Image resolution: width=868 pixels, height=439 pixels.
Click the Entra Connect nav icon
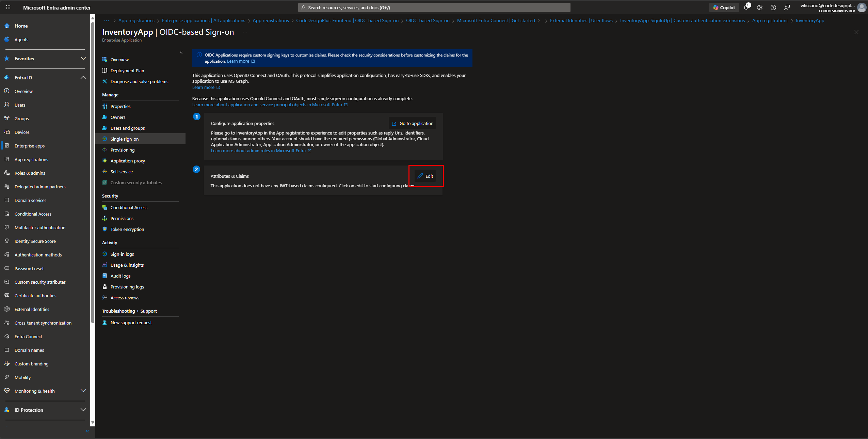(7, 336)
